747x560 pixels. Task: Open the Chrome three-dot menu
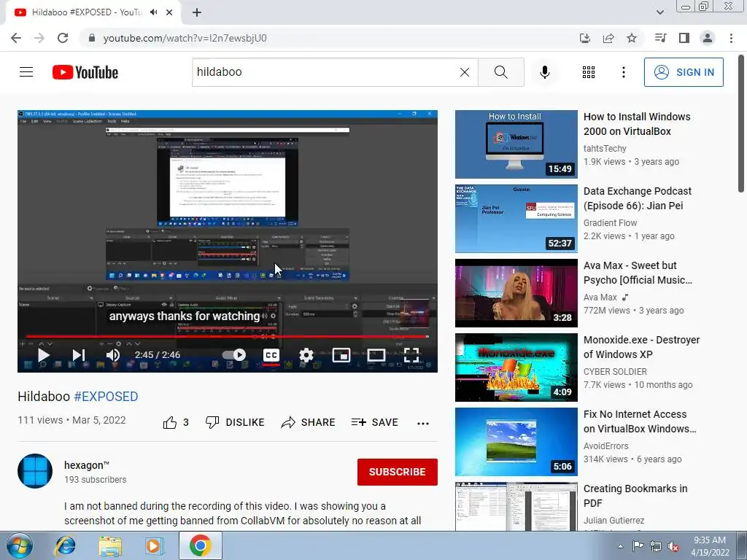coord(731,38)
